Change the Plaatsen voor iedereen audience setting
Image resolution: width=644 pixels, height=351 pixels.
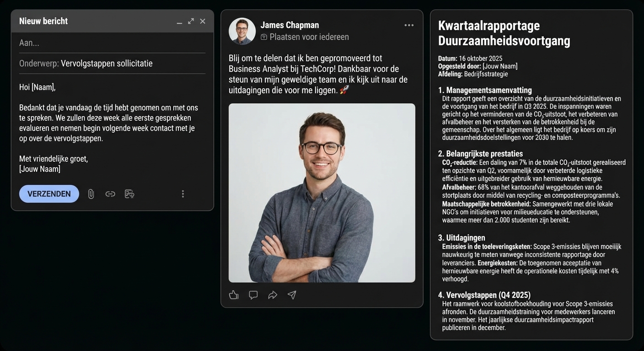click(x=305, y=37)
